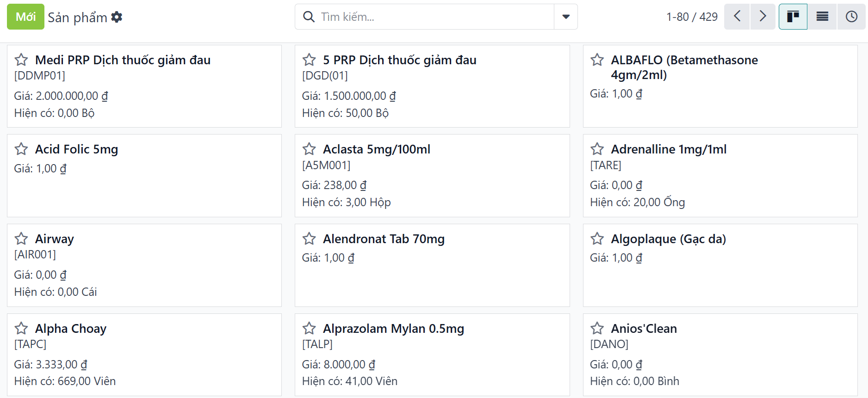868x398 pixels.
Task: Toggle favorite star on Anios'Clean
Action: [597, 329]
